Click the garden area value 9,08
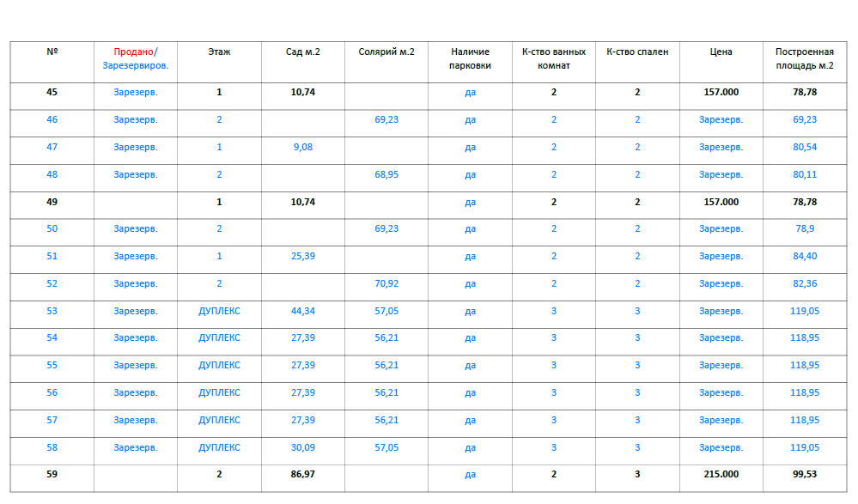 (x=303, y=148)
